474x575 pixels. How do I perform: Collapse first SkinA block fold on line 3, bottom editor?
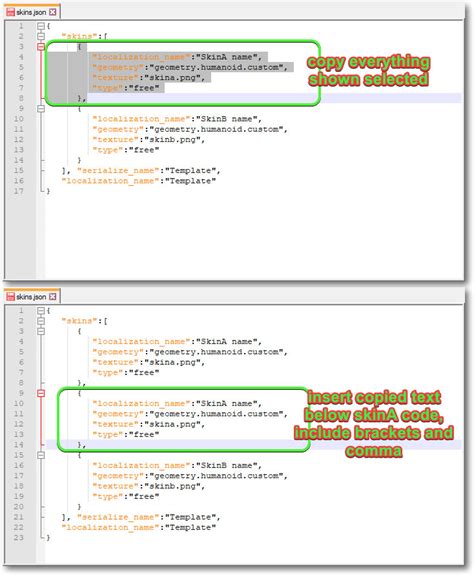(x=41, y=331)
